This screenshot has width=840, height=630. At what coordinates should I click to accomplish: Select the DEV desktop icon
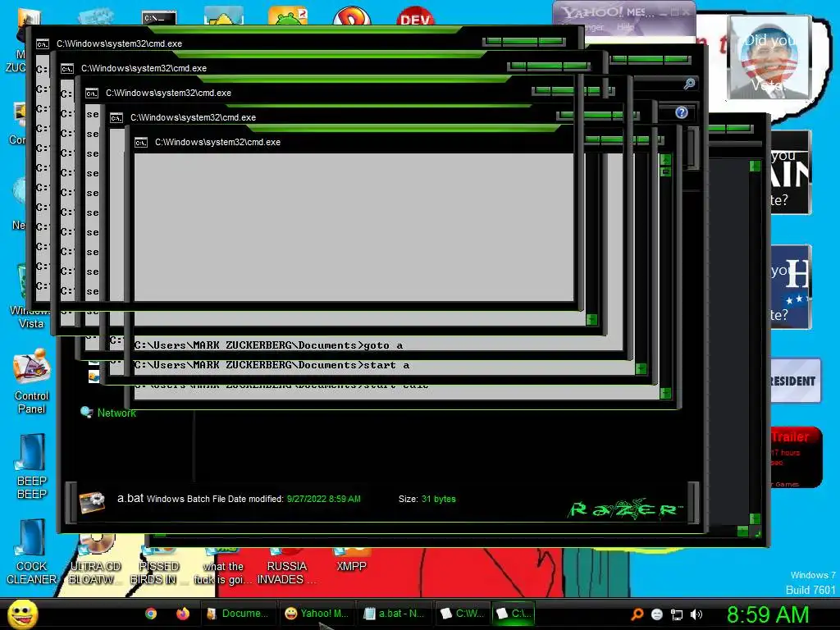click(x=416, y=16)
